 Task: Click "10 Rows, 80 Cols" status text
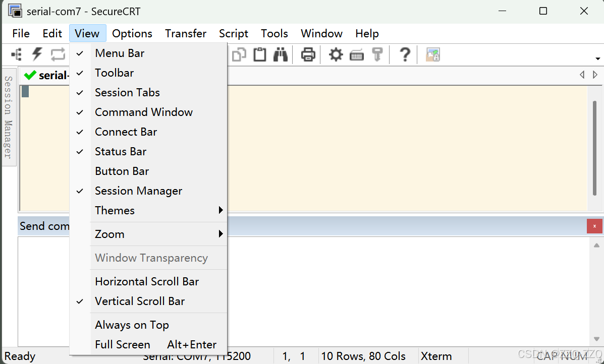363,356
